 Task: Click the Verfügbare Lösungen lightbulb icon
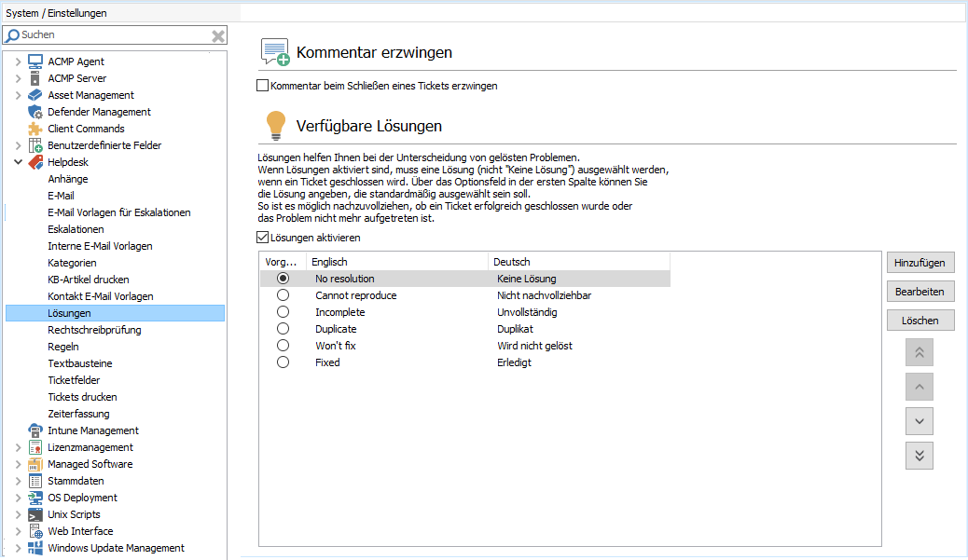click(274, 125)
